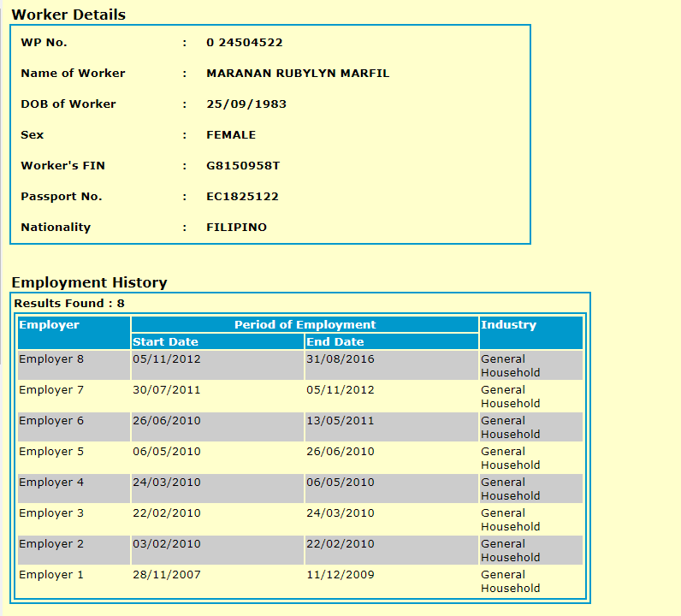The height and width of the screenshot is (616, 681).
Task: Click the Employer 3 row label
Action: coord(51,513)
